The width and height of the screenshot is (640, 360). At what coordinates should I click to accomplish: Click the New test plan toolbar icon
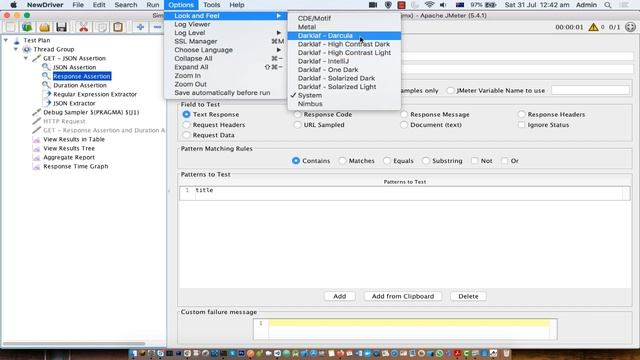[x=10, y=27]
